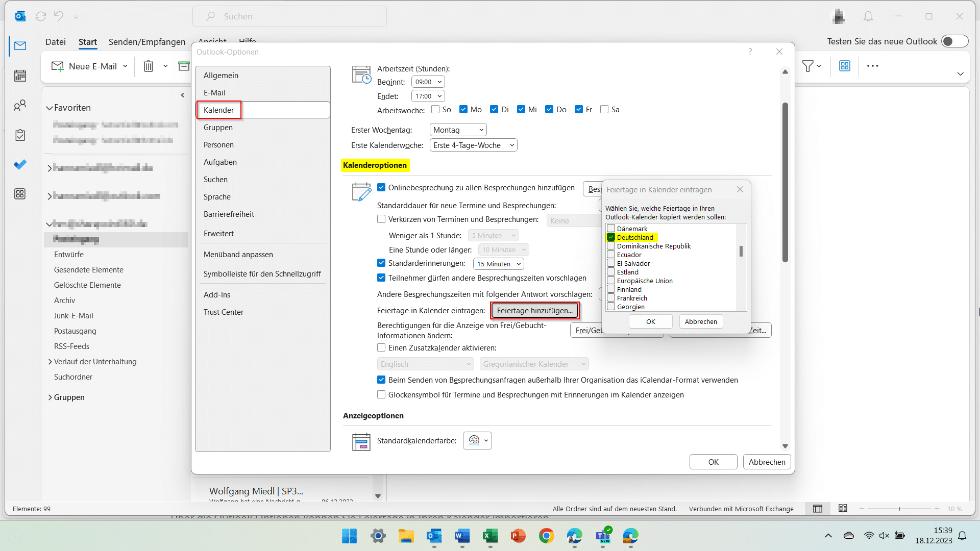Toggle the new Outlook switch

[954, 41]
